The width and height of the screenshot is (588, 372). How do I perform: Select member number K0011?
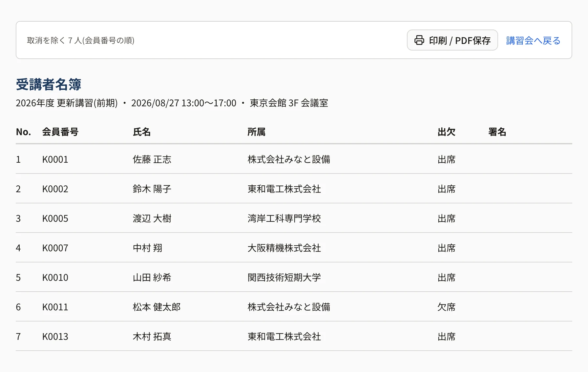pos(55,307)
